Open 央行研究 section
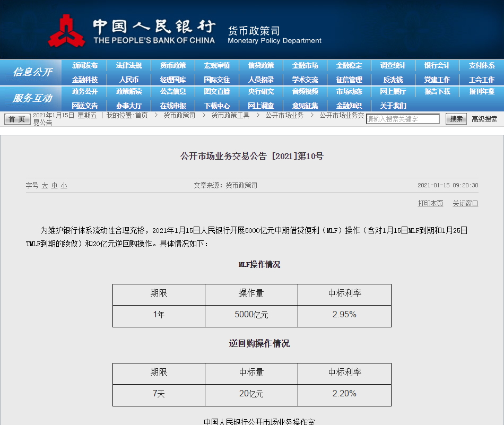 [x=261, y=92]
